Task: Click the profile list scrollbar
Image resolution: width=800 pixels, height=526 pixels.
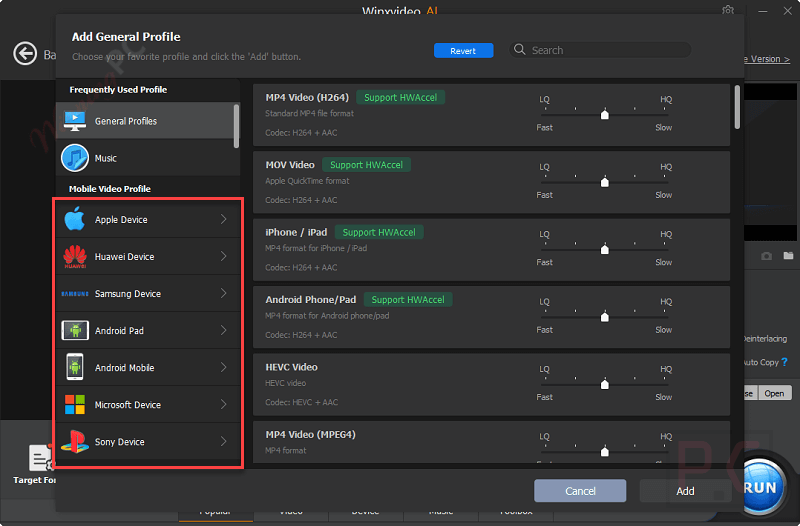Action: [737, 107]
